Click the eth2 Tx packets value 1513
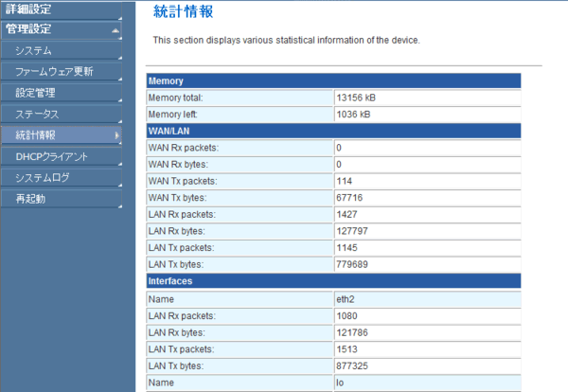This screenshot has height=392, width=568. [x=346, y=349]
